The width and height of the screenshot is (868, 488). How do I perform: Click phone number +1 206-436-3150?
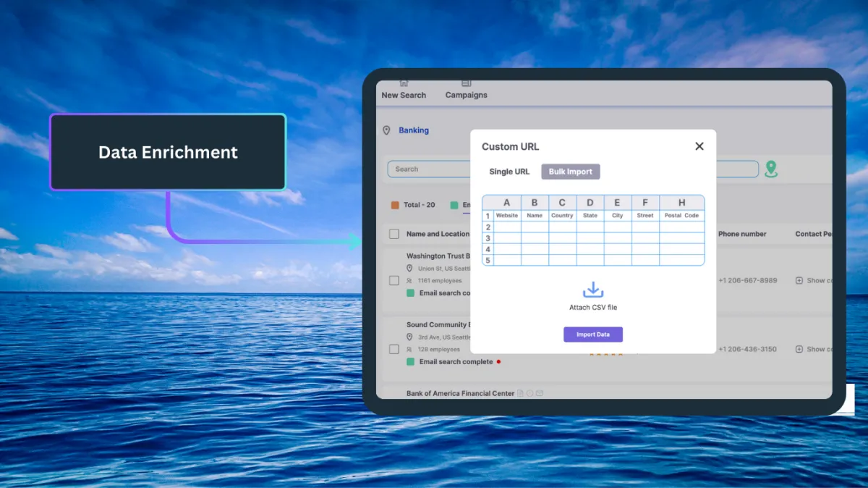(x=747, y=349)
